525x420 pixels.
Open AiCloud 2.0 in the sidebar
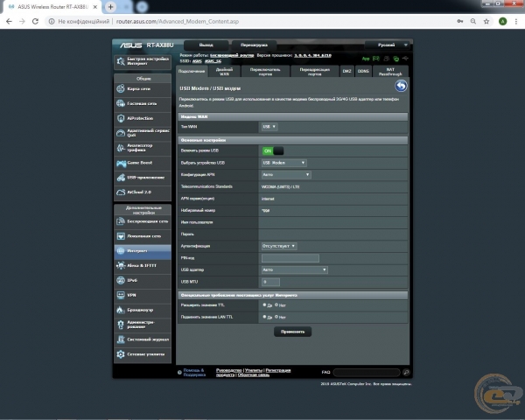tap(143, 192)
